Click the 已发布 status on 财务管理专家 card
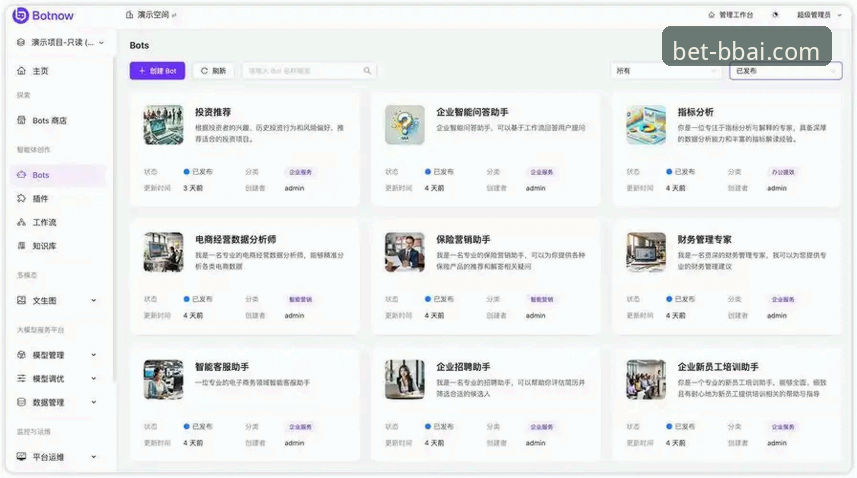The height and width of the screenshot is (478, 857). click(680, 299)
